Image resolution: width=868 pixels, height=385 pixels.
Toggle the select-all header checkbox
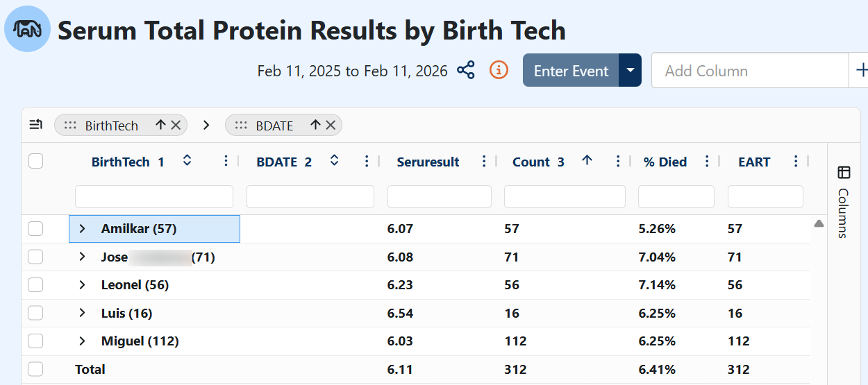point(35,162)
